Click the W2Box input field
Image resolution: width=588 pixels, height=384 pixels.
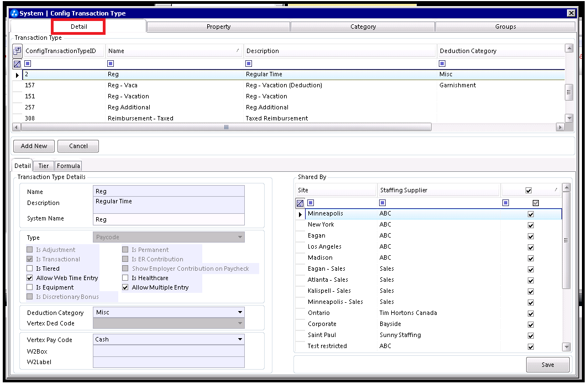[x=169, y=351]
